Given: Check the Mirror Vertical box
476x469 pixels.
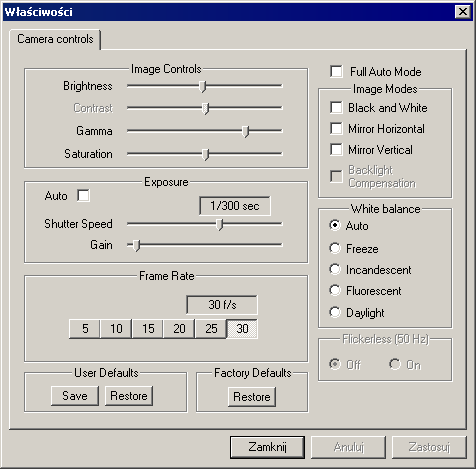Looking at the screenshot, I should click(x=336, y=150).
